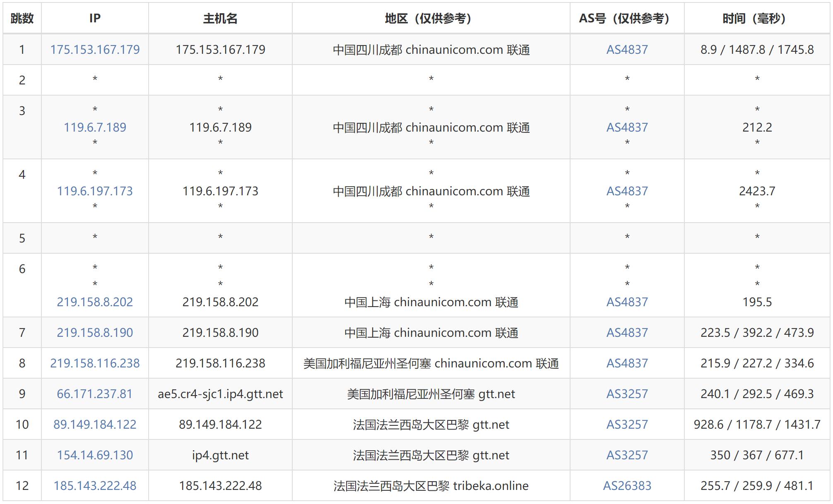Screen dimensions: 833x504
Task: Open IP link 219.158.8.190
Action: pos(95,333)
